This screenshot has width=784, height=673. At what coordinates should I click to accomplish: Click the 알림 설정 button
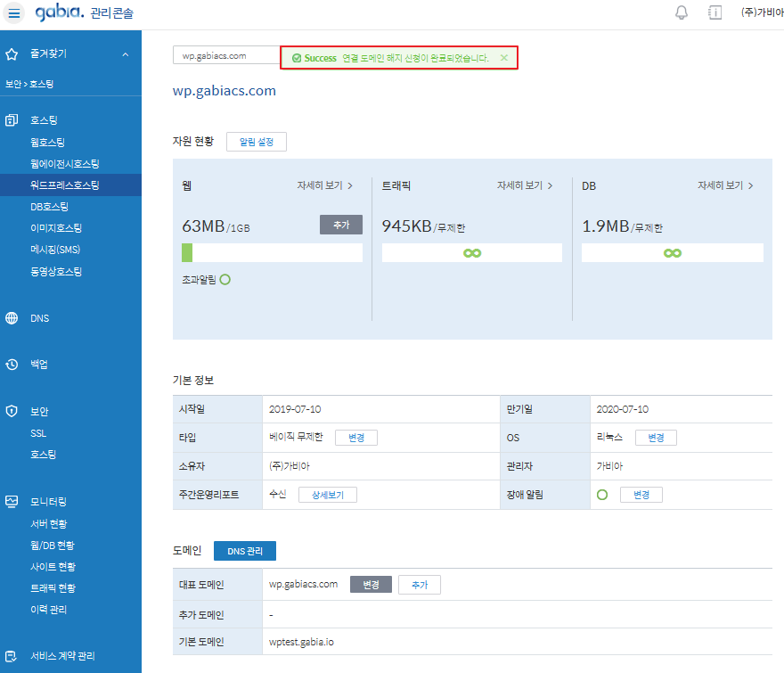click(x=257, y=142)
